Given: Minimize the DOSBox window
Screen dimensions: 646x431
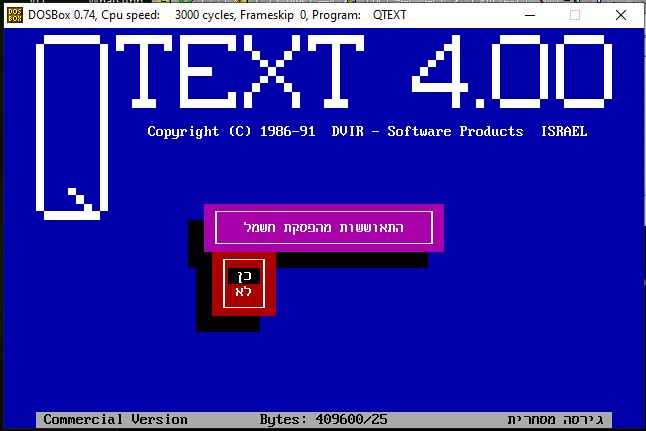Looking at the screenshot, I should 530,15.
